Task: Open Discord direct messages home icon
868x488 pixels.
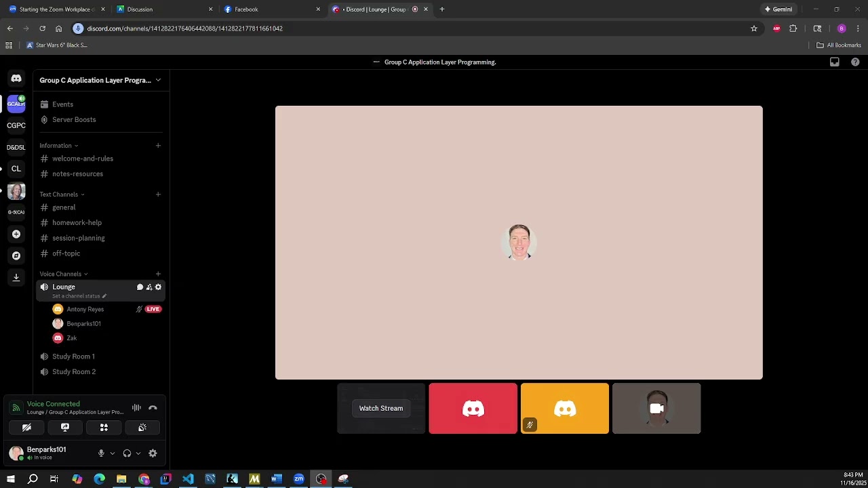Action: tap(16, 79)
